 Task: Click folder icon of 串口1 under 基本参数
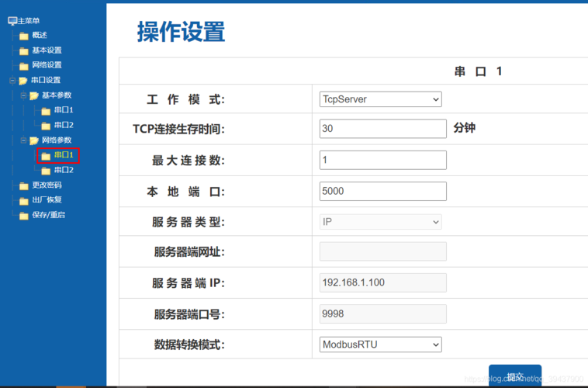tap(46, 111)
